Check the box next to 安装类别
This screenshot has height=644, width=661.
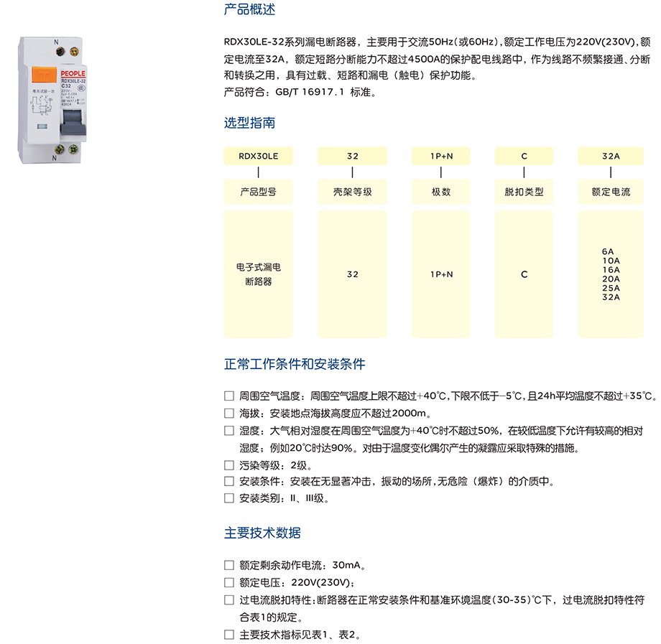[x=229, y=498]
